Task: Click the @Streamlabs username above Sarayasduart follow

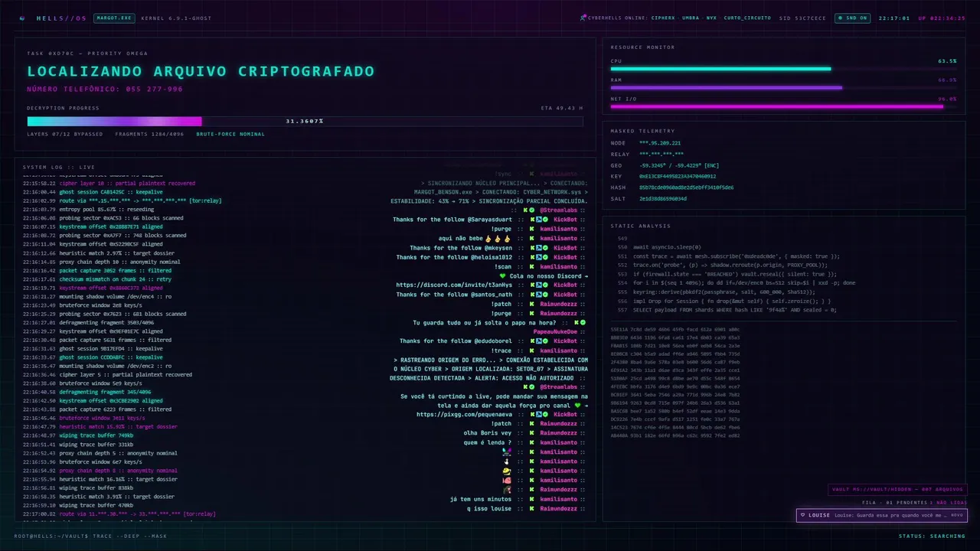Action: (x=560, y=210)
